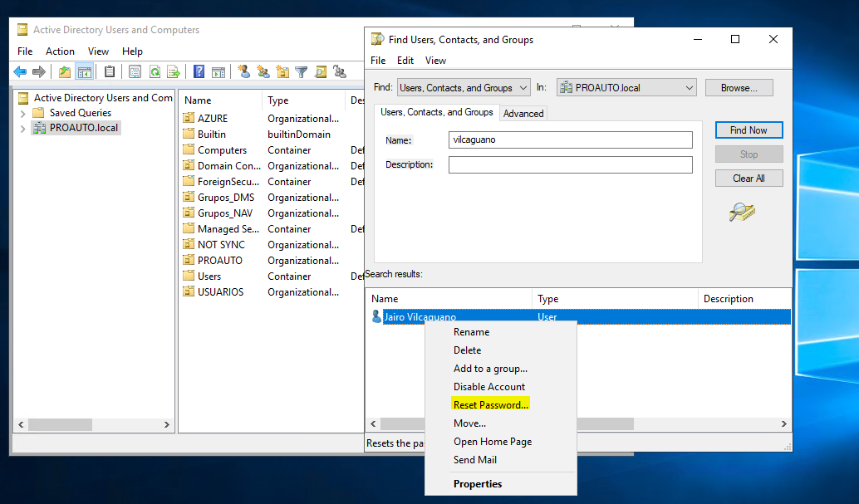This screenshot has width=859, height=504.
Task: Click left arrow of ADUC tree scrollbar
Action: [x=21, y=424]
